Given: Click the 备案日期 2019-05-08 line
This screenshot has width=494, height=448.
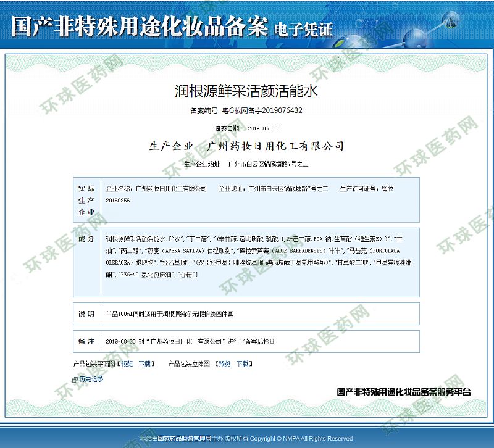Looking at the screenshot, I should (x=246, y=128).
